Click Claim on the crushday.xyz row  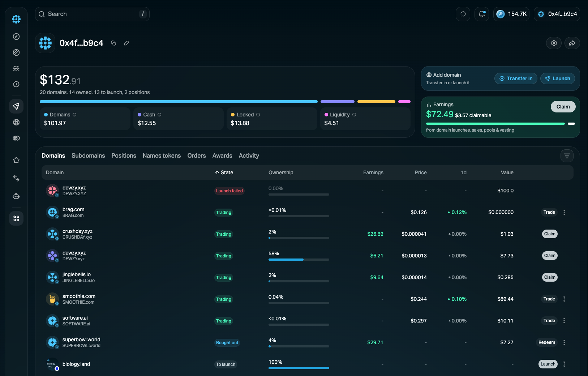click(550, 234)
